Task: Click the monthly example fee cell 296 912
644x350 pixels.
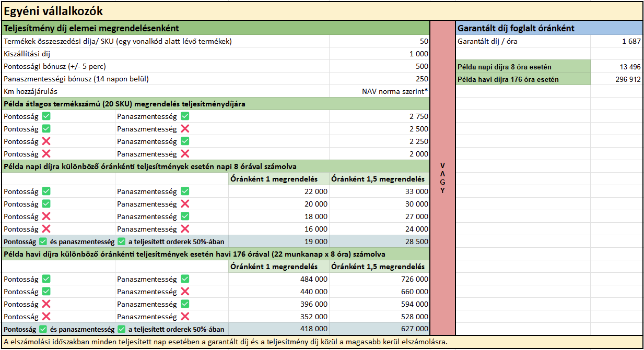Action: click(616, 79)
